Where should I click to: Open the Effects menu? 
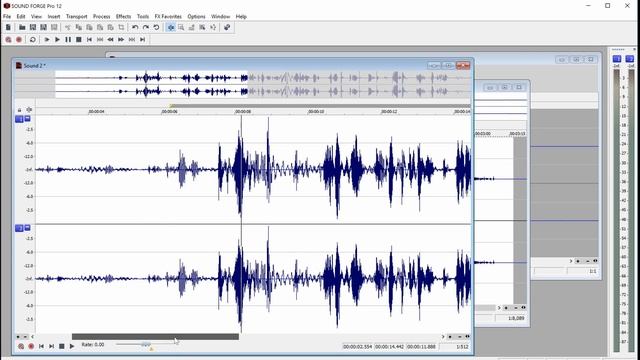point(123,16)
